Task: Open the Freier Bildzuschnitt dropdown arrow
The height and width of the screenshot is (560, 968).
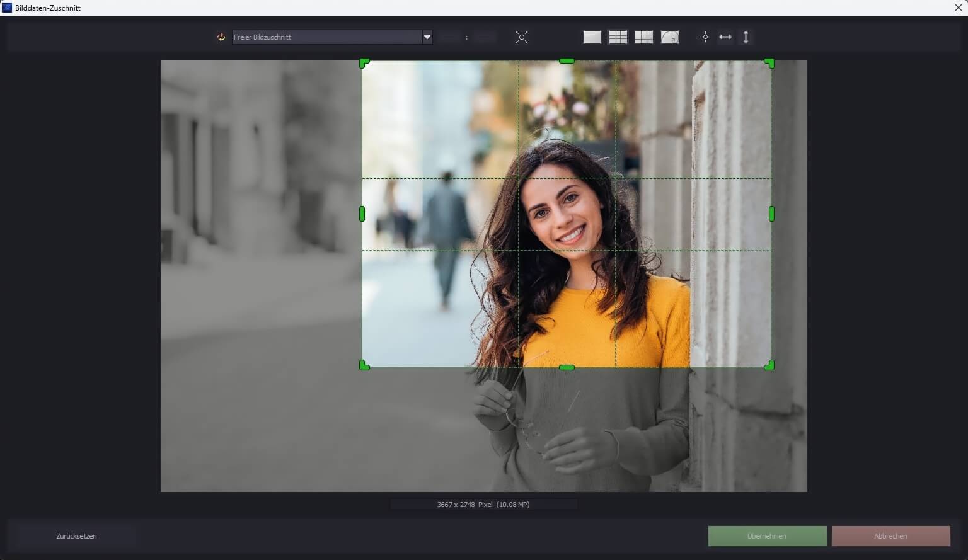Action: click(427, 37)
